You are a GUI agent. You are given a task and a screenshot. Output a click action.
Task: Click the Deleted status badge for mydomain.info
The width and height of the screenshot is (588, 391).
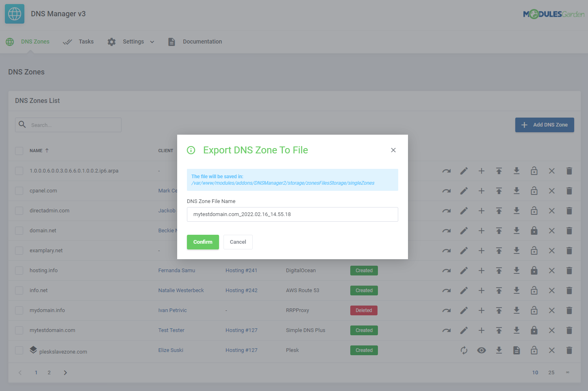(x=364, y=310)
